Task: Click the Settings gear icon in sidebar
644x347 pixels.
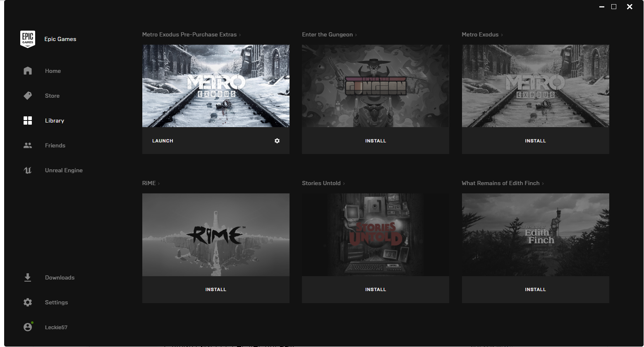Action: click(28, 302)
